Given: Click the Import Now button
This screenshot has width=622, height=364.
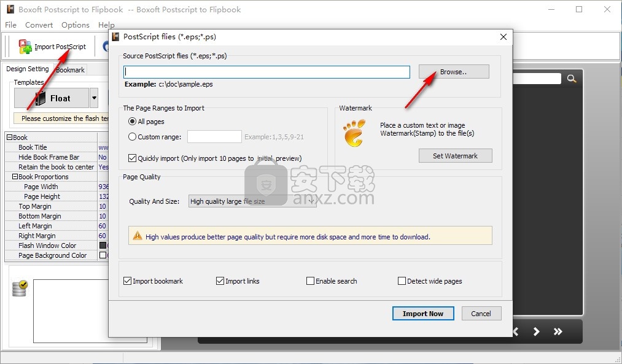Looking at the screenshot, I should pos(423,314).
